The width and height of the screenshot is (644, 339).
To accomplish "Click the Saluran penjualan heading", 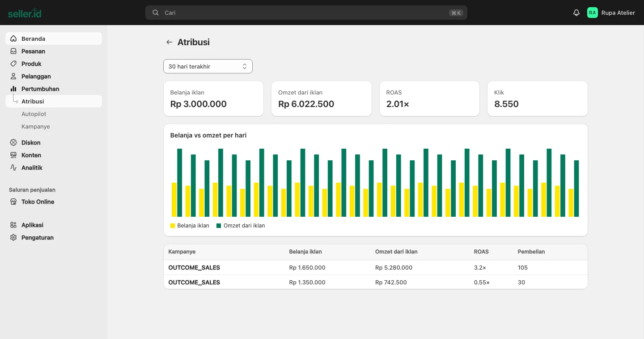I will pyautogui.click(x=32, y=190).
